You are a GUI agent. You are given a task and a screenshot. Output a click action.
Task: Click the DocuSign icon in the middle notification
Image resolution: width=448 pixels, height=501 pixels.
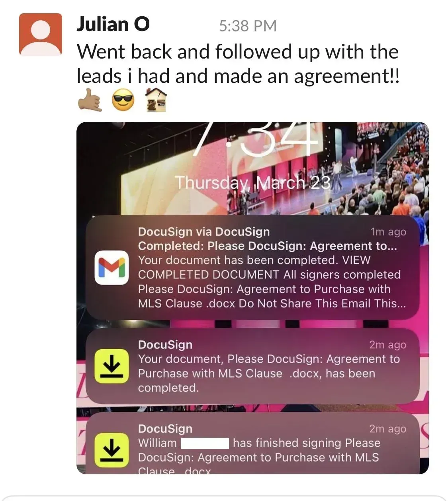tap(112, 366)
